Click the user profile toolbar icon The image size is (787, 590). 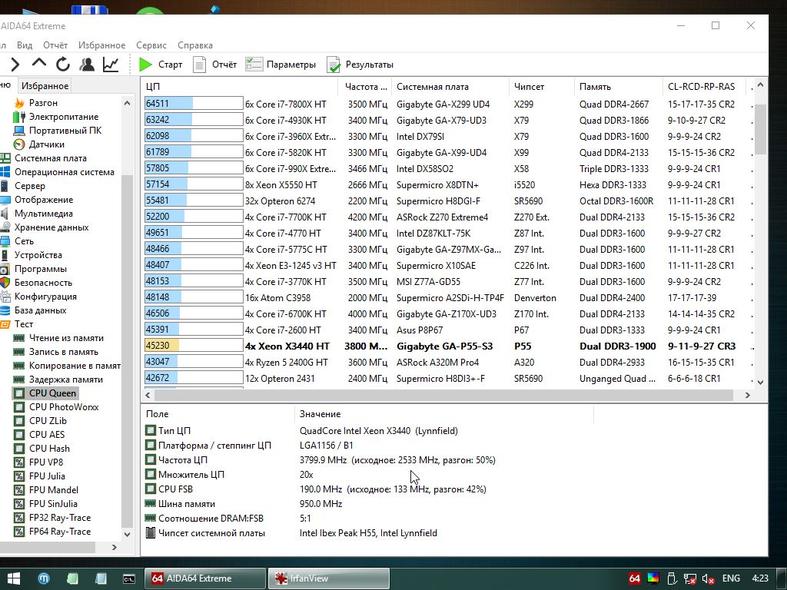pyautogui.click(x=87, y=64)
